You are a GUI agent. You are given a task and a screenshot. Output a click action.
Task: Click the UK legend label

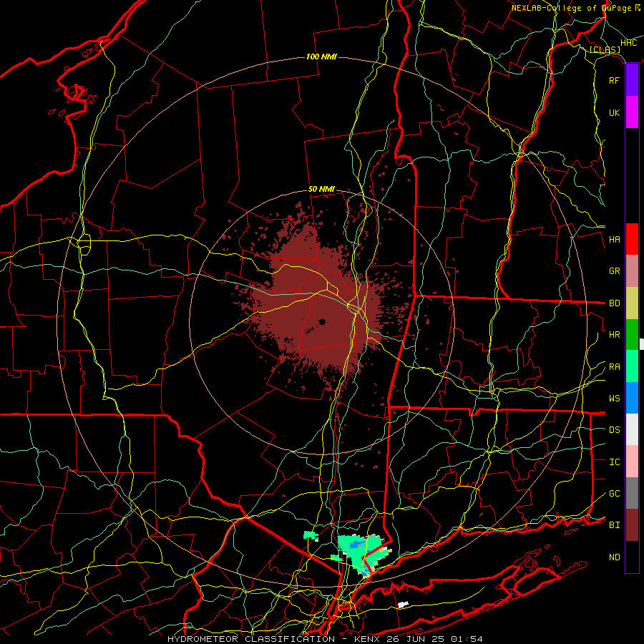[614, 112]
